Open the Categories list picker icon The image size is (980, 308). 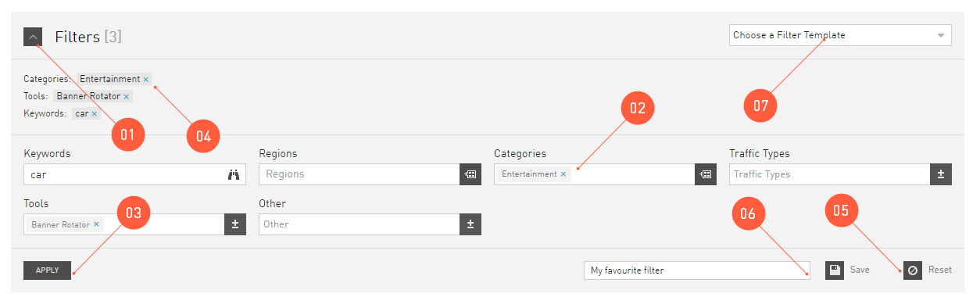[706, 174]
